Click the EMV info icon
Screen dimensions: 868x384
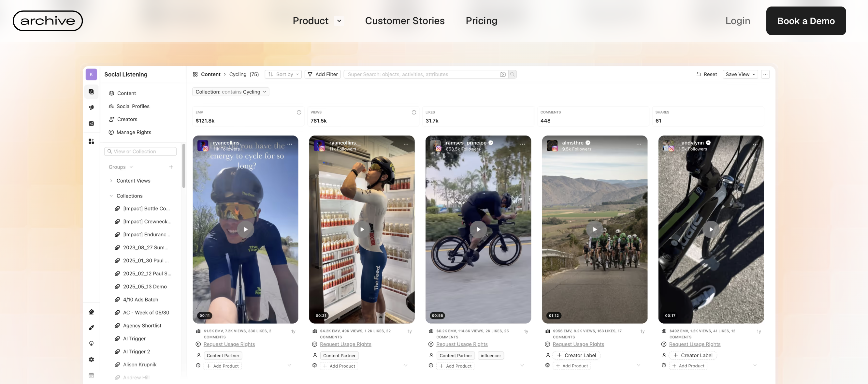pos(299,112)
